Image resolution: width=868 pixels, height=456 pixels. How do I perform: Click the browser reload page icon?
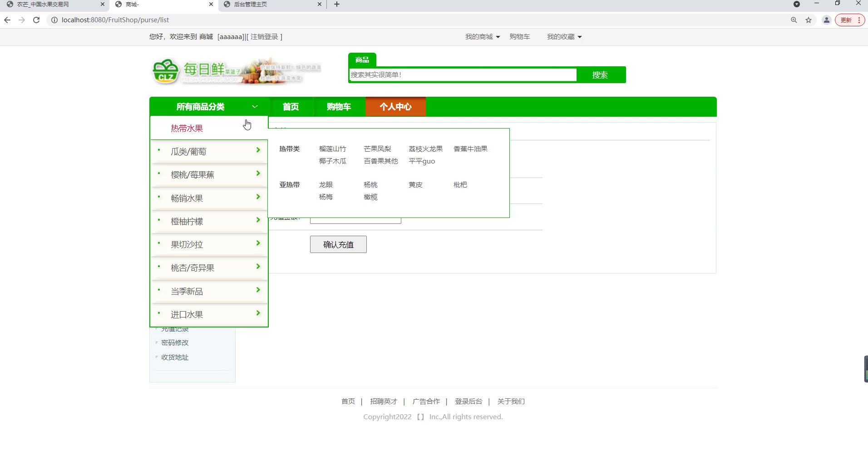36,20
